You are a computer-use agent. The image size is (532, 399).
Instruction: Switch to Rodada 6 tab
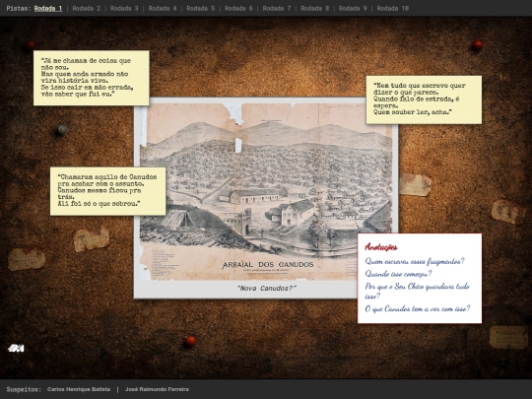(x=238, y=8)
